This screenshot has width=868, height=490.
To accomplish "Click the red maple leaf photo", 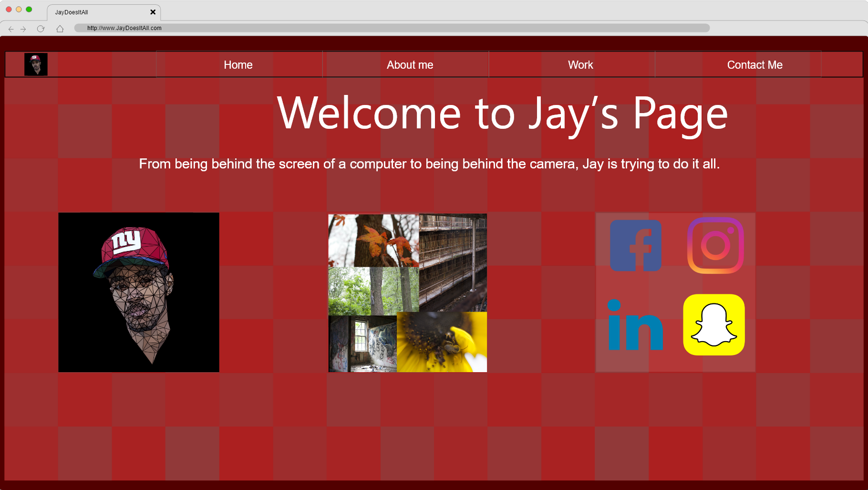I will point(373,240).
